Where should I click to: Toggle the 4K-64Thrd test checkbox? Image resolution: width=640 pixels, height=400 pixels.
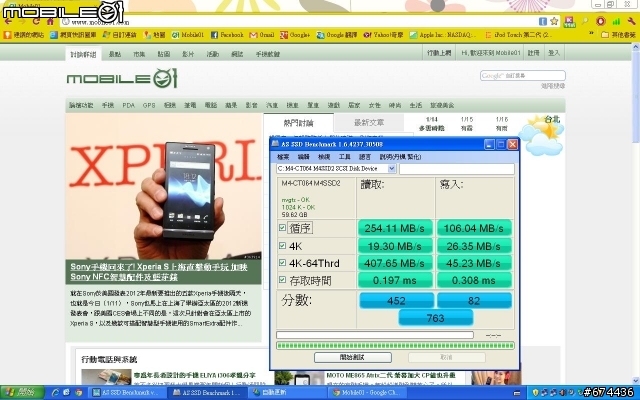click(282, 262)
